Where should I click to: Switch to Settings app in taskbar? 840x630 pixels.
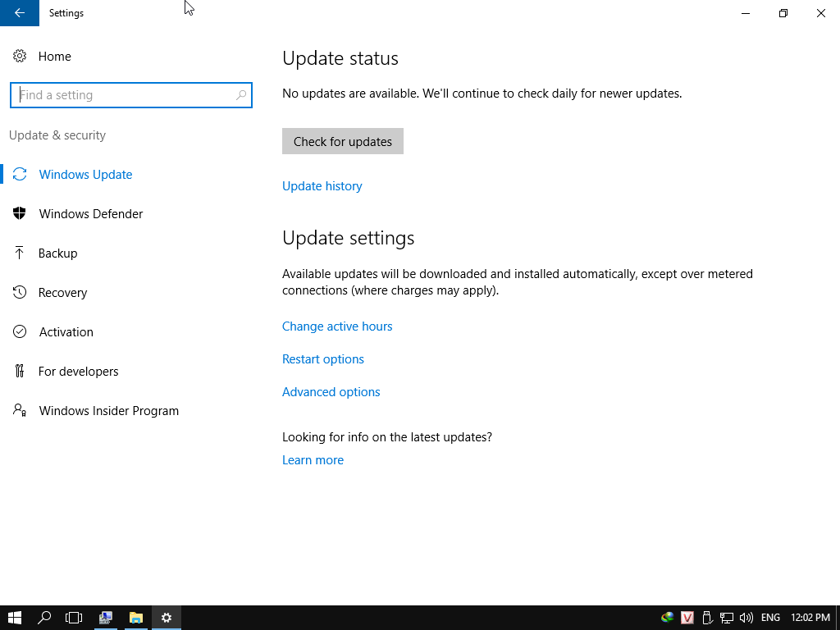click(167, 618)
